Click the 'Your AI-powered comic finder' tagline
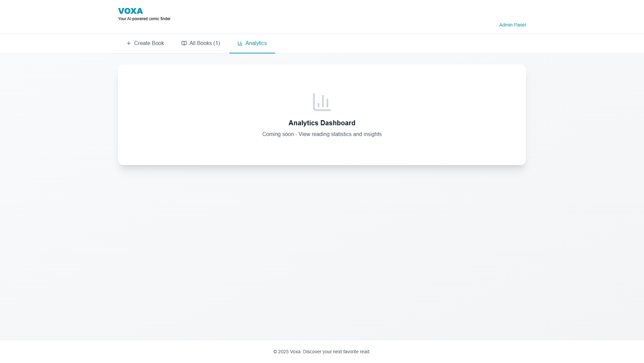The height and width of the screenshot is (363, 644). (x=144, y=19)
